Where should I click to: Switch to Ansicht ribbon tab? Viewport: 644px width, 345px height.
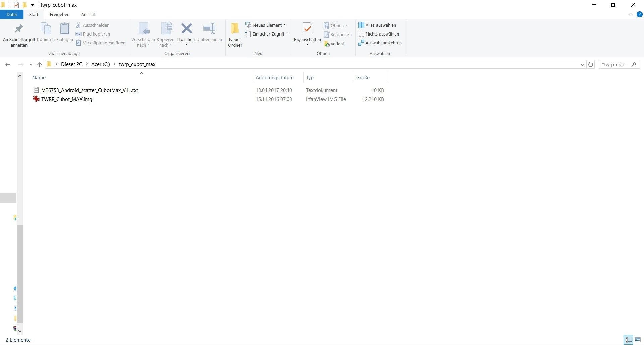[88, 14]
